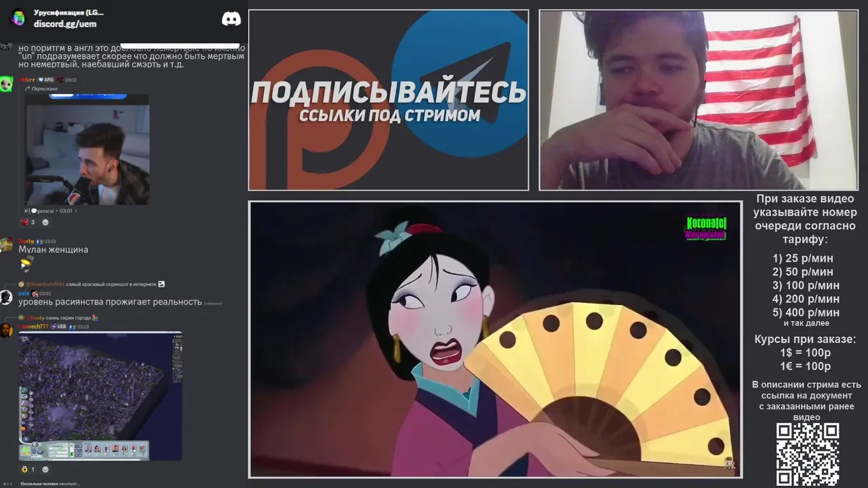868x488 pixels.
Task: Open naneech777's profile avatar
Action: coord(6,330)
